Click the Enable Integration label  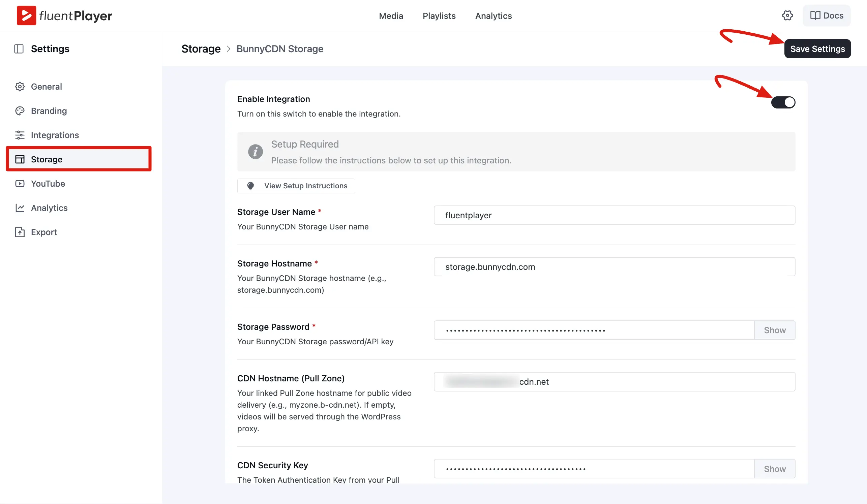tap(273, 99)
